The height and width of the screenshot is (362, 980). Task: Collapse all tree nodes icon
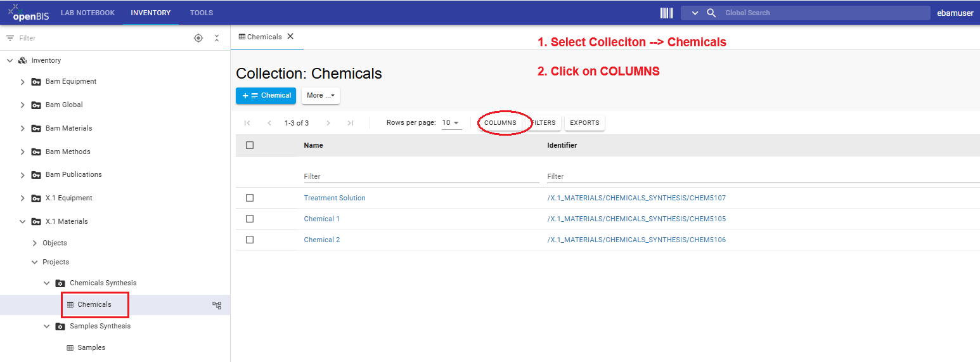(x=217, y=38)
